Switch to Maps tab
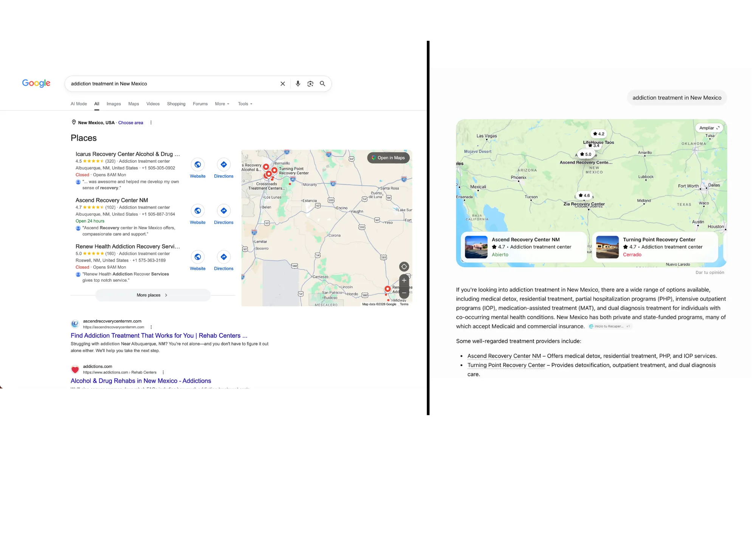The image size is (756, 534). tap(133, 104)
